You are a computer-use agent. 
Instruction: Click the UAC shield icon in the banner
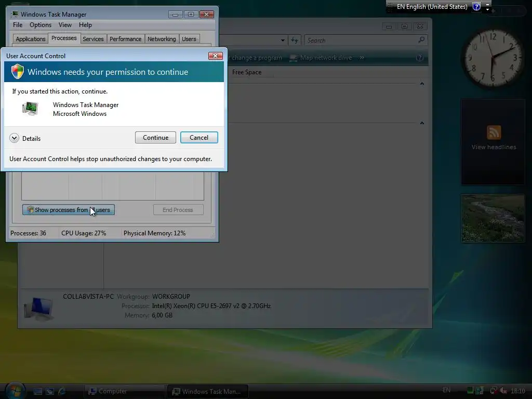tap(17, 72)
